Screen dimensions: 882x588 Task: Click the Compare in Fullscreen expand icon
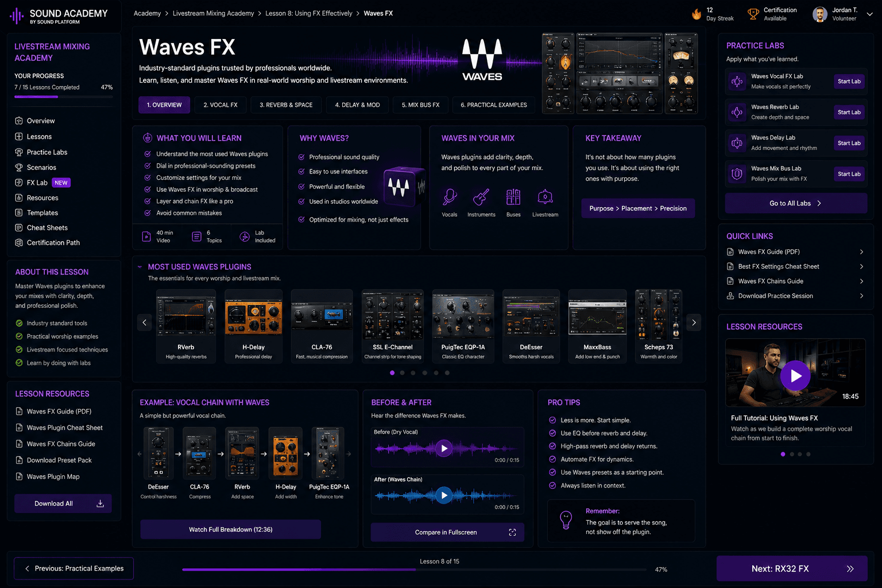(x=512, y=532)
